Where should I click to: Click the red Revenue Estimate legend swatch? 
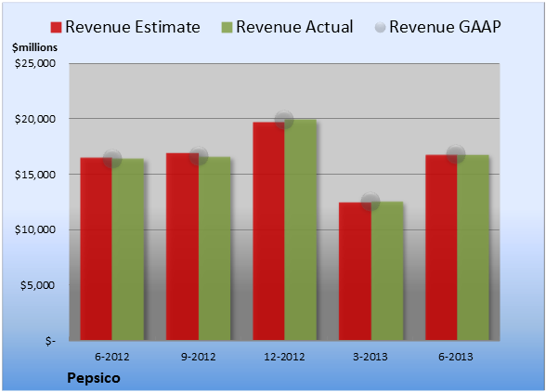(x=56, y=28)
